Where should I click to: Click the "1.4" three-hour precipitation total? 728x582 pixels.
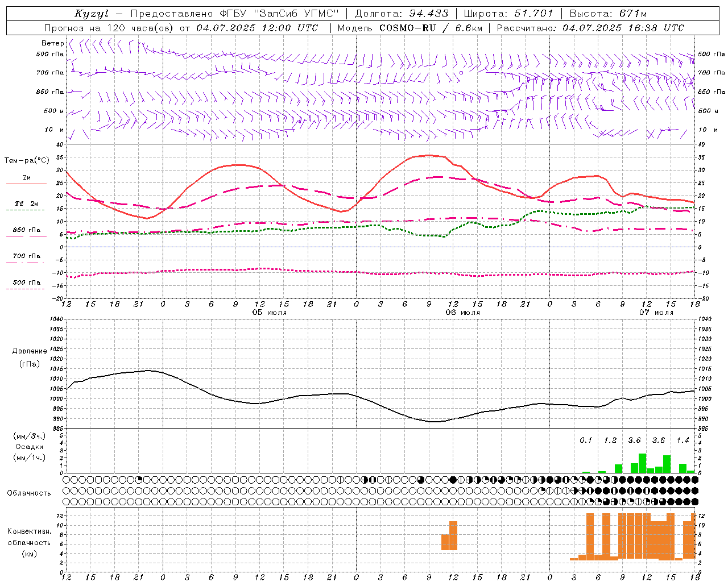pos(682,440)
